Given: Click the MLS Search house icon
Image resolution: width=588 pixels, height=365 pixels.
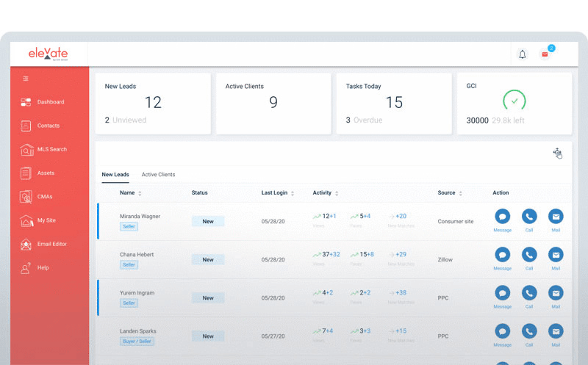Looking at the screenshot, I should click(26, 149).
